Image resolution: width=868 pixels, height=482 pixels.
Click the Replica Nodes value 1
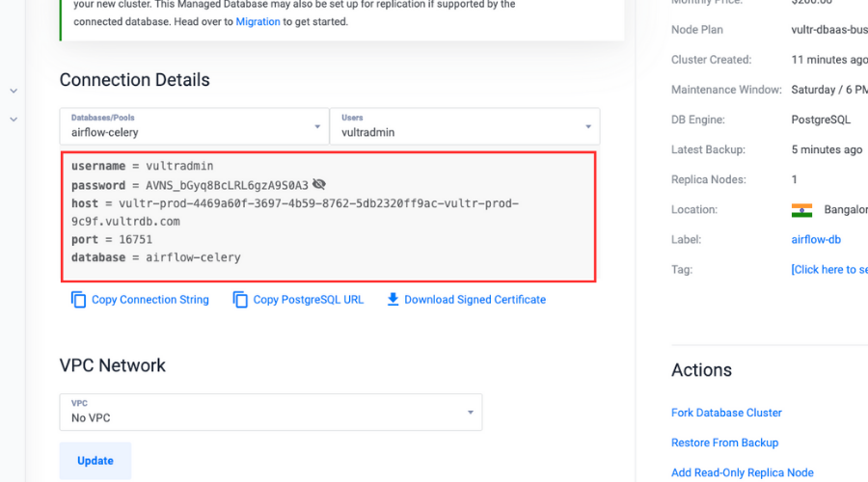pyautogui.click(x=795, y=179)
